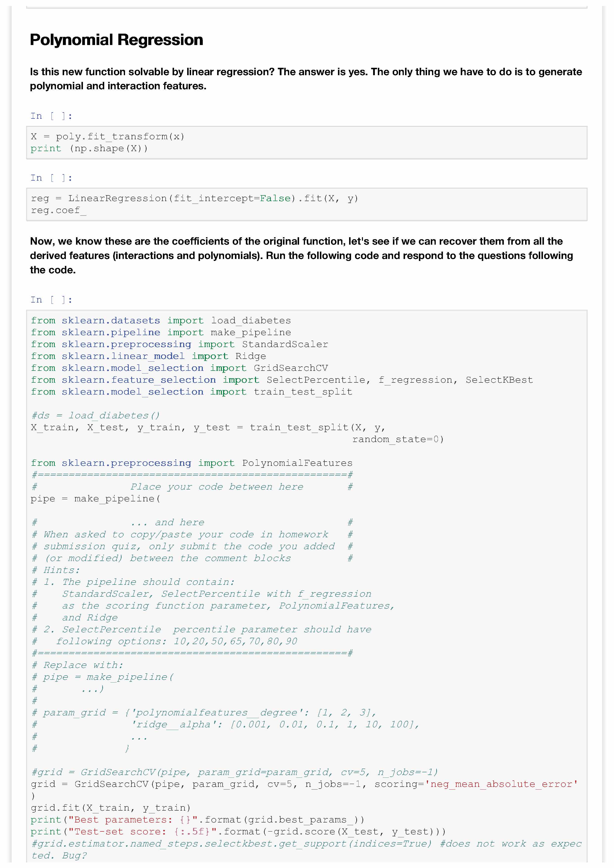
Task: Click the 'pipe = make_pipeline(' code line
Action: [95, 499]
